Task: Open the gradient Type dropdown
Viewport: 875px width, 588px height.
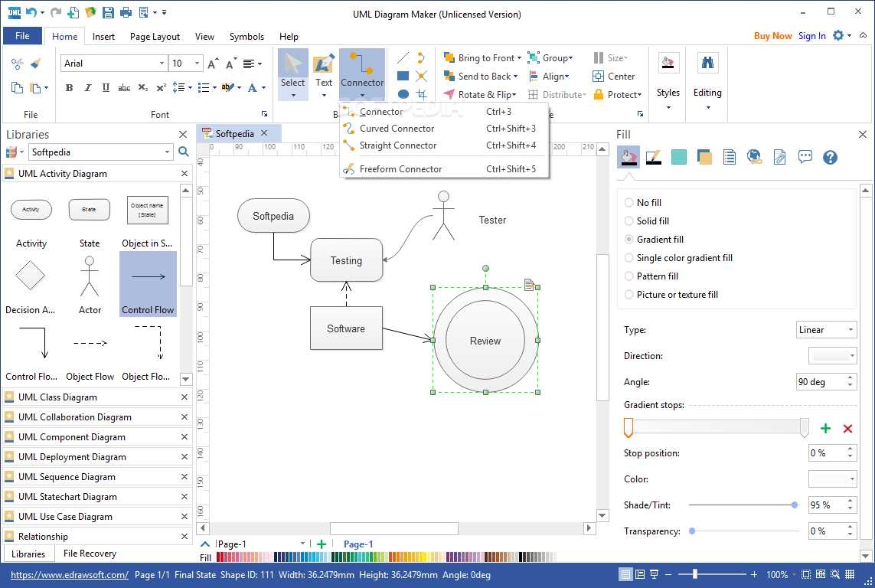Action: click(x=826, y=329)
